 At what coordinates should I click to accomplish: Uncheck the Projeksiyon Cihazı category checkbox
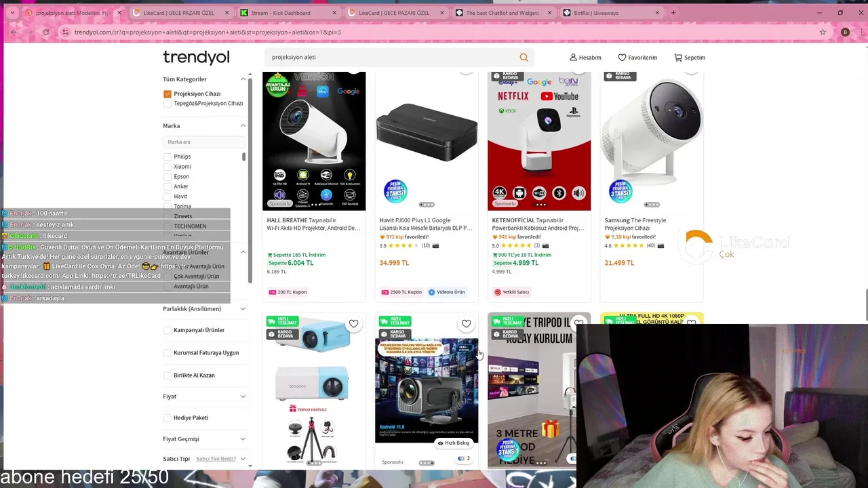(167, 94)
